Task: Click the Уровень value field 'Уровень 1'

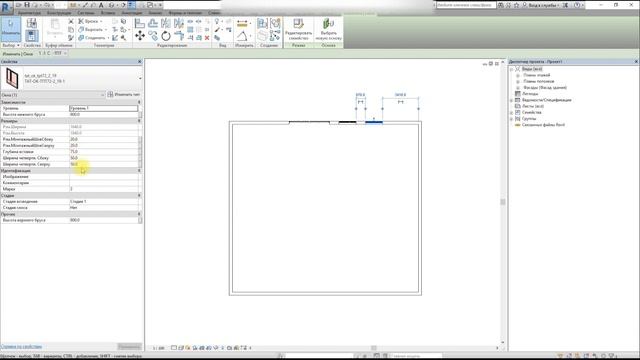Action: [x=104, y=108]
